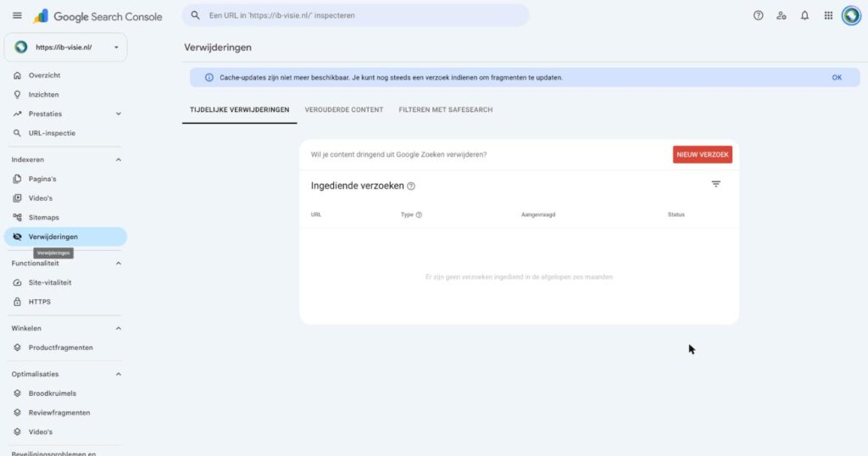Screen dimensions: 868x456
Task: Click the Broodkruimels layers icon
Action: (17, 393)
